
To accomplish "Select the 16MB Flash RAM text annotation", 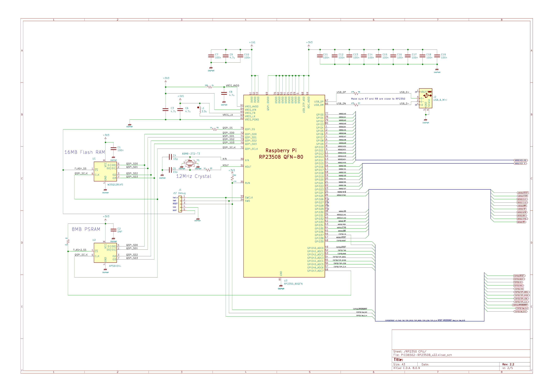I will pos(84,152).
